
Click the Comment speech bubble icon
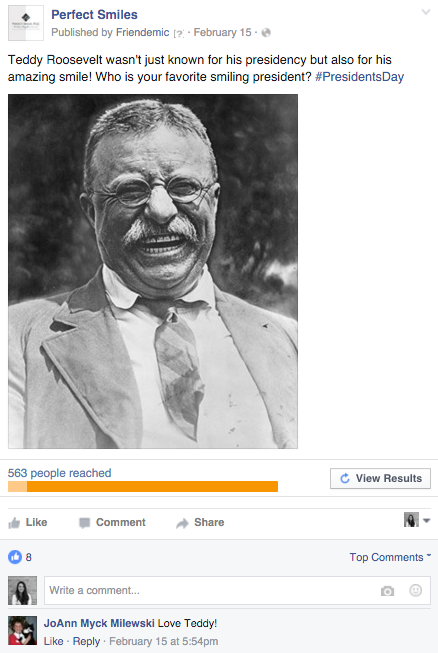(85, 523)
